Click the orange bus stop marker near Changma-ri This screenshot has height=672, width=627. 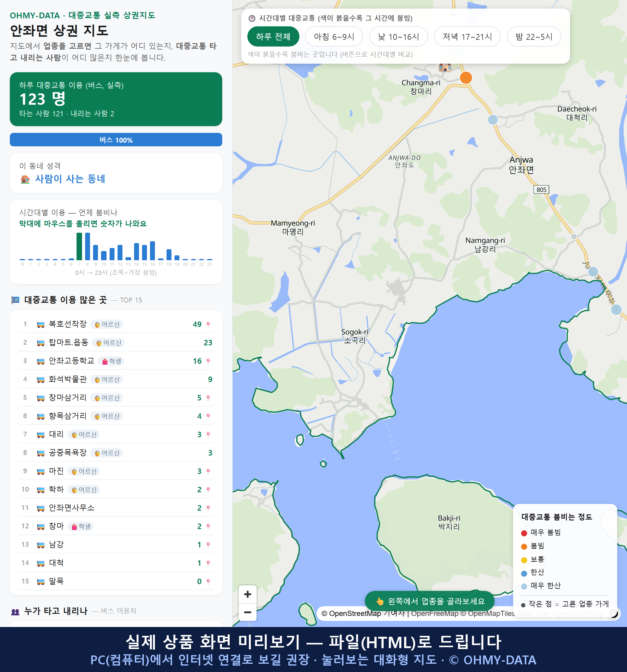pos(466,78)
